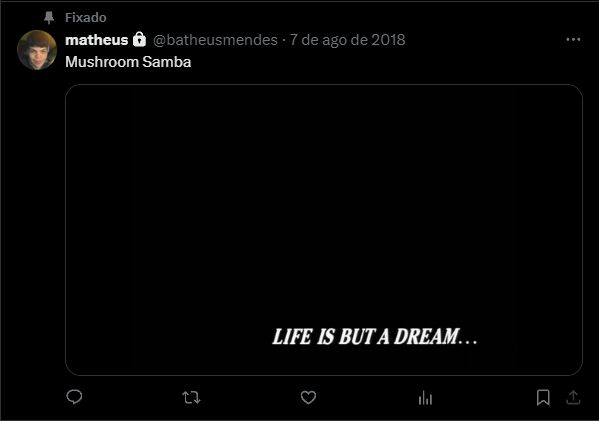Click the Fixado pinned label
599x421 pixels.
[86, 18]
